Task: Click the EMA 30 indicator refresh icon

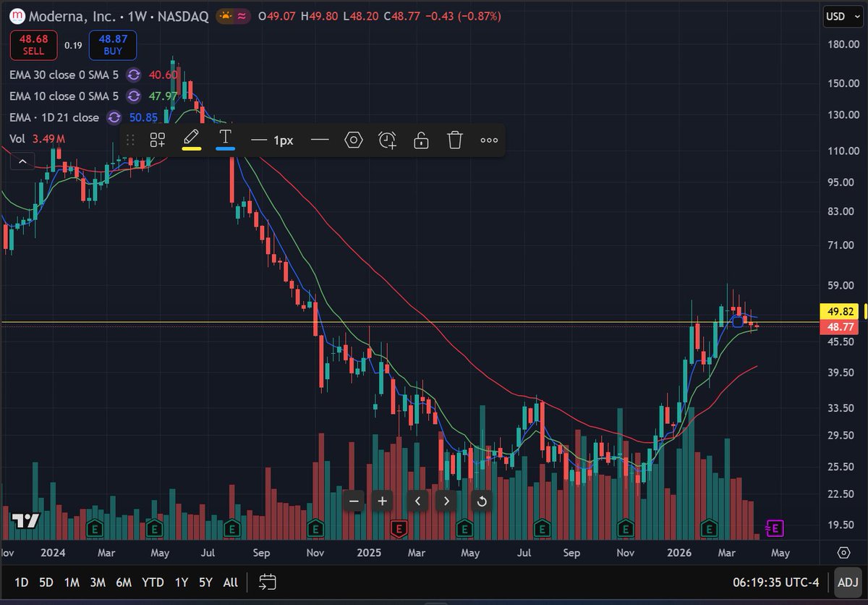Action: coord(134,75)
